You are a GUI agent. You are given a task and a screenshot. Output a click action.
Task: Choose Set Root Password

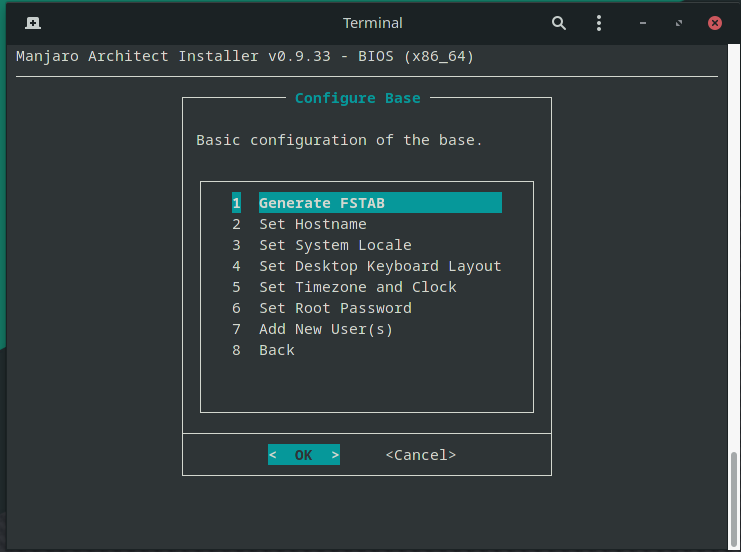click(335, 308)
